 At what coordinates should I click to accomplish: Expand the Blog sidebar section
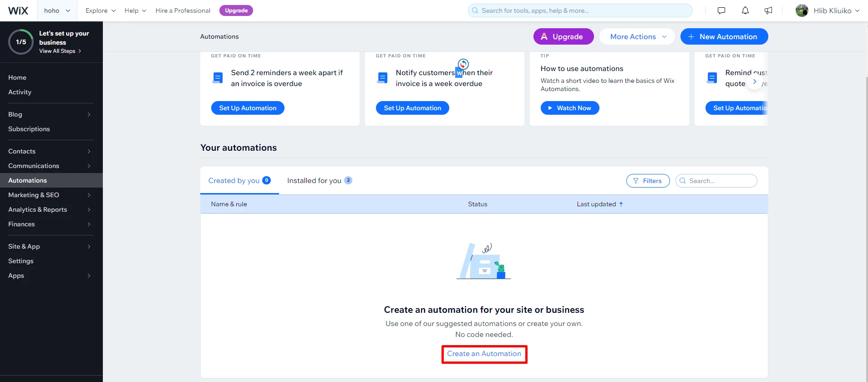click(51, 114)
